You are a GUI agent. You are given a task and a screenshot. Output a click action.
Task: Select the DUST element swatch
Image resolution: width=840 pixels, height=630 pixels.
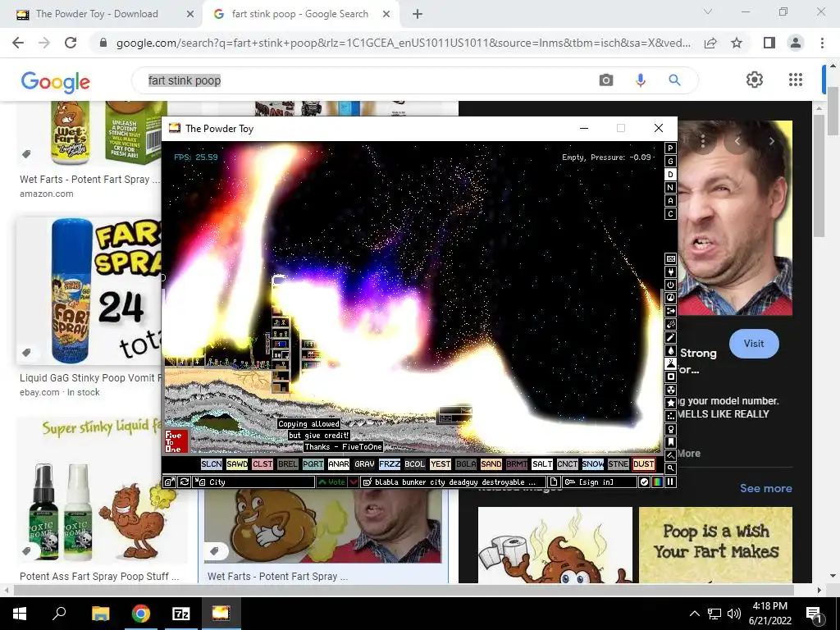643,464
